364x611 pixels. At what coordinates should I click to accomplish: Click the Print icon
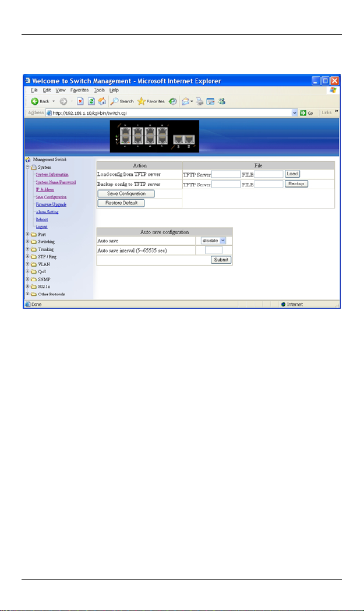pos(200,101)
